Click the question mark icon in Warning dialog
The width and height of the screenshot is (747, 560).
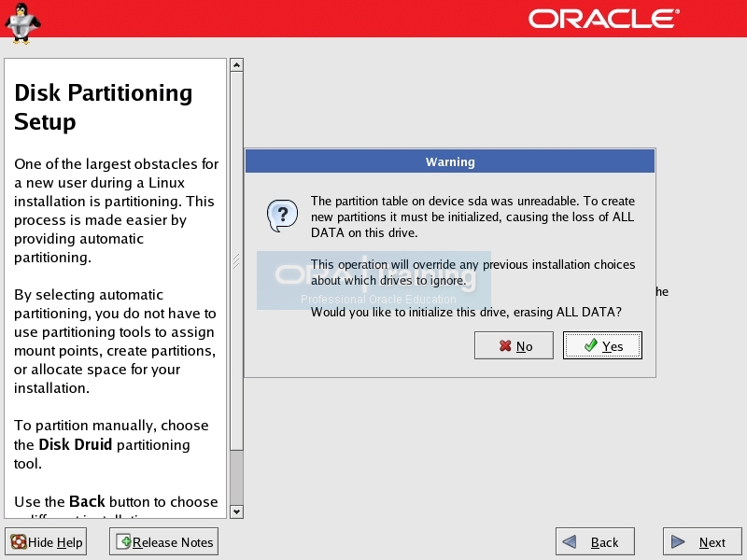283,216
